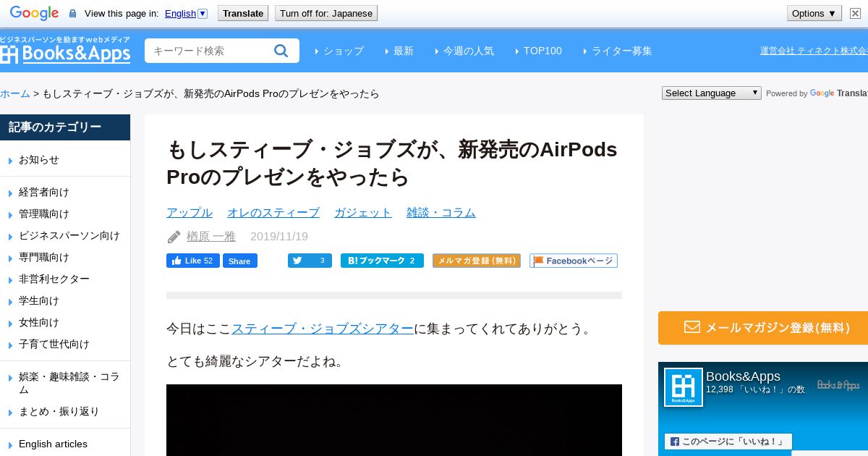Click the オレのスティーブ tag link
Screen dimensions: 868x456
(273, 213)
